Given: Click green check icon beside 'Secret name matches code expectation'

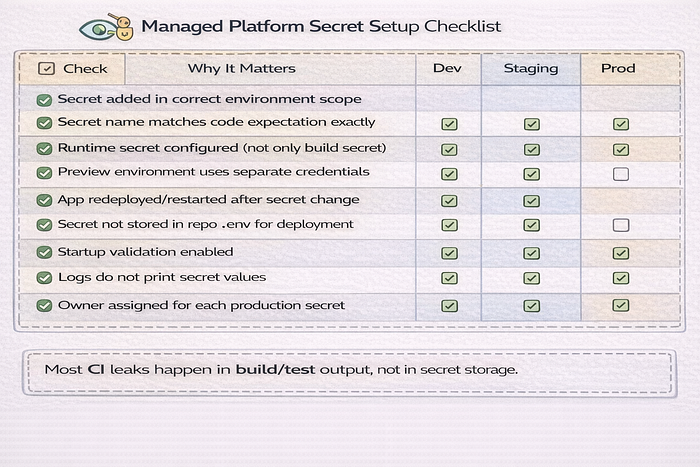Looking at the screenshot, I should click(44, 123).
